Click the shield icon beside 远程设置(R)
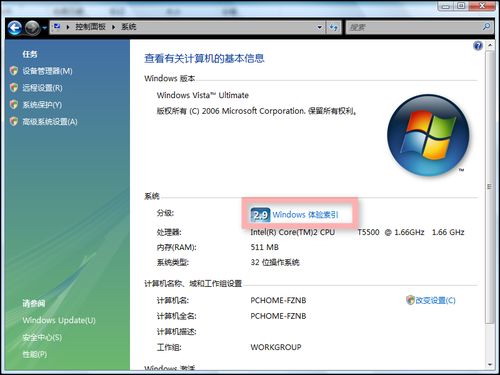Image resolution: width=500 pixels, height=375 pixels. (x=14, y=88)
